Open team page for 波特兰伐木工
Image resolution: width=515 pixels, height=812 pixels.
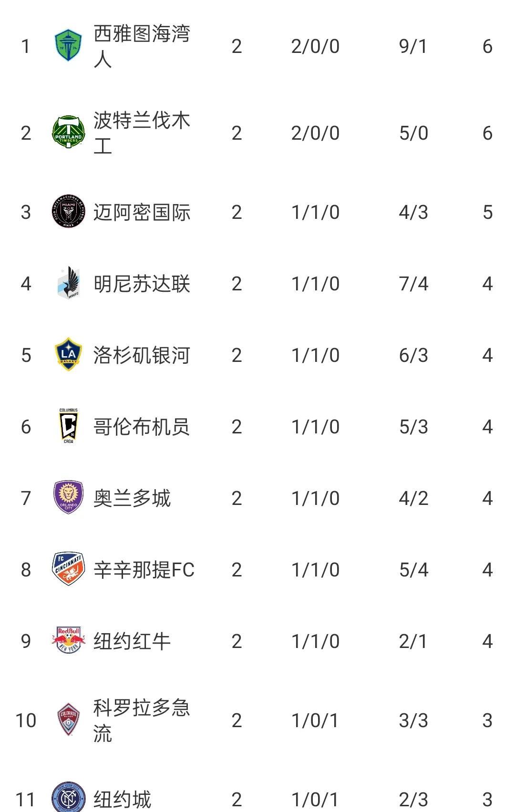(x=142, y=133)
